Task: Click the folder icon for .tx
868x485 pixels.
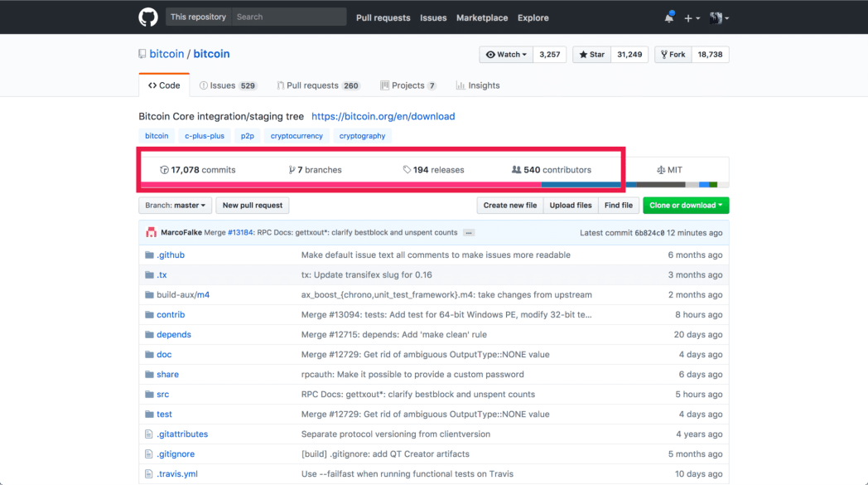Action: point(149,275)
